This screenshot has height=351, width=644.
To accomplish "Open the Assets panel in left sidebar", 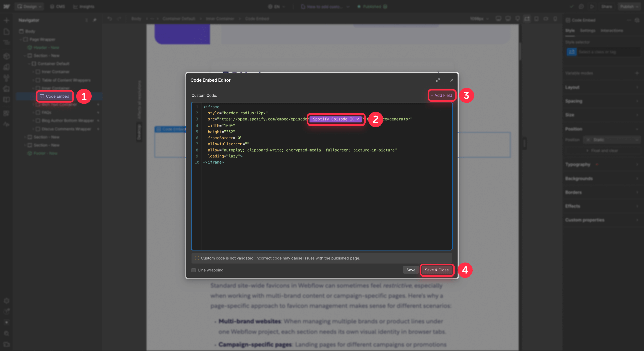I will [x=6, y=67].
